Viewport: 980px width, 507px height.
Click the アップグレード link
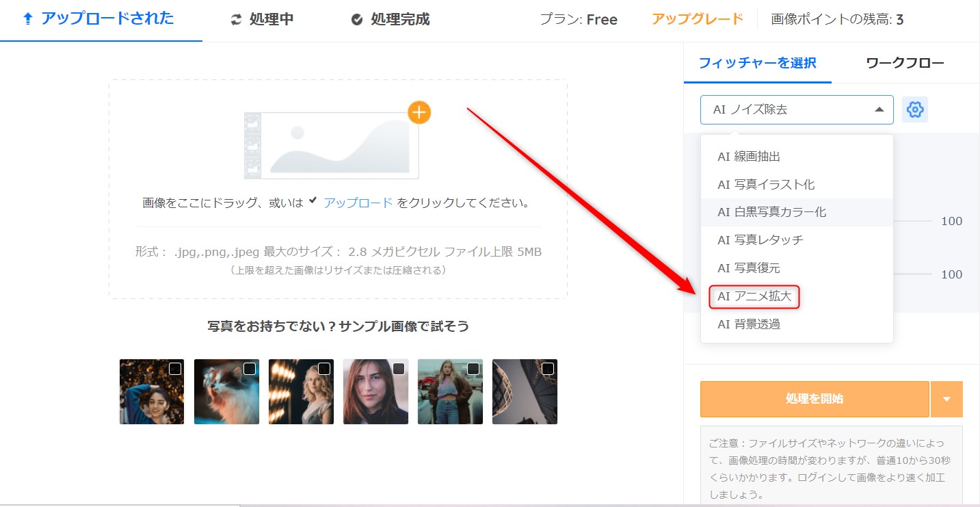pyautogui.click(x=698, y=19)
